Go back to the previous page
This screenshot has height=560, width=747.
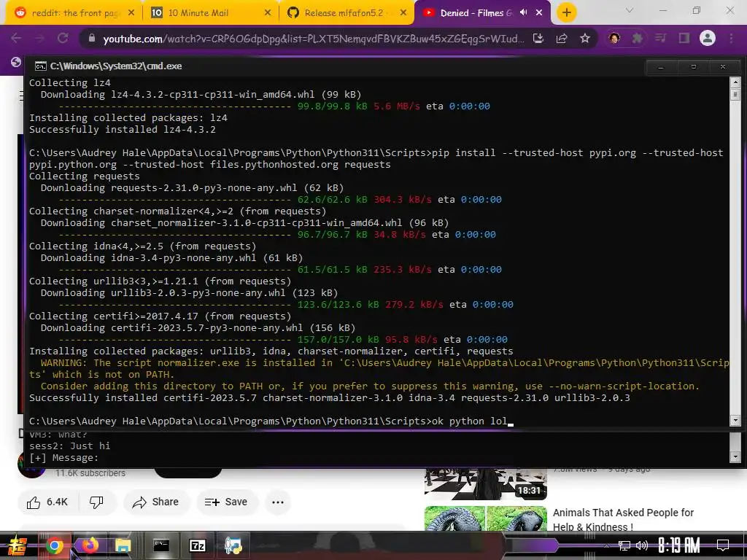pos(16,38)
